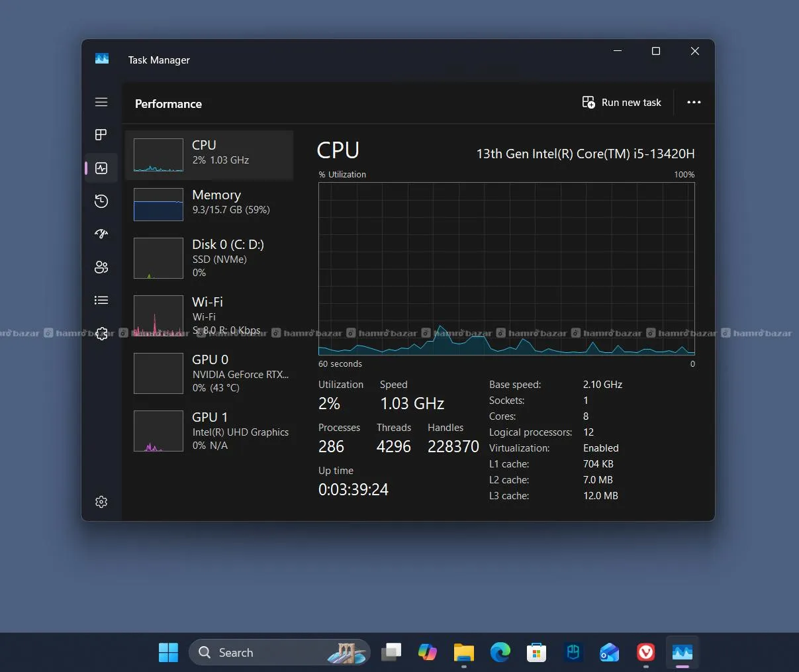
Task: Select the CPU performance entry
Action: tap(209, 155)
